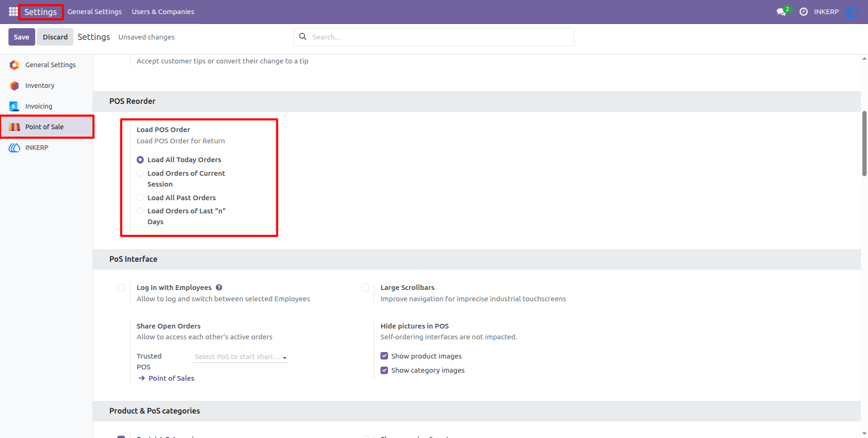This screenshot has width=868, height=438.
Task: Click the "POS Reorder" section heading
Action: [132, 101]
